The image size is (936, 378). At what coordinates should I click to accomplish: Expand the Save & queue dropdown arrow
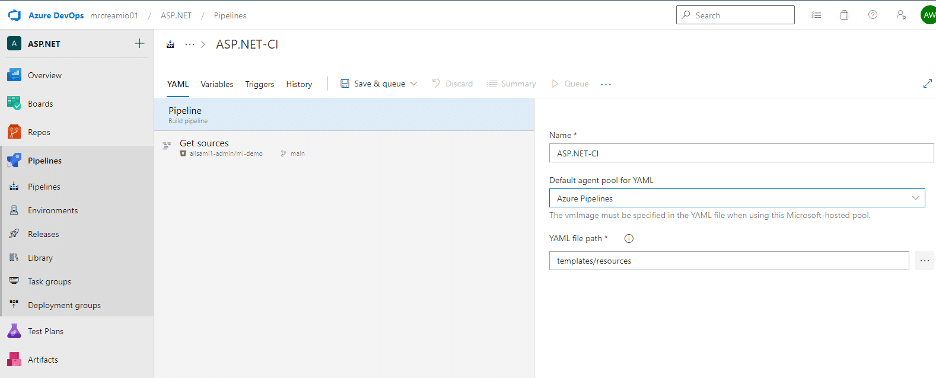click(413, 84)
